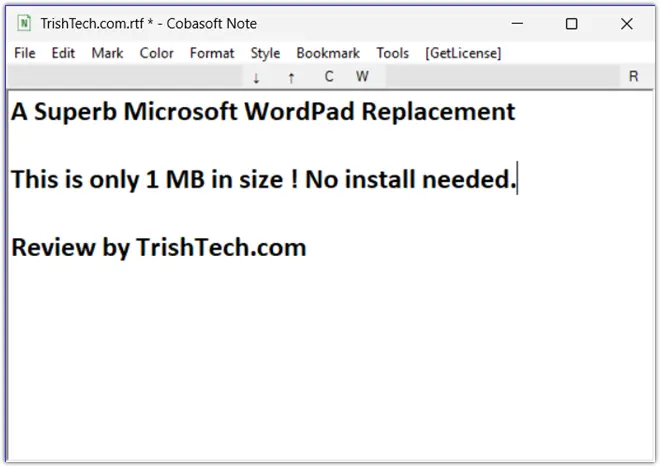Screen dimensions: 660x466
Task: Click the Cobasoft Note app icon in title bar
Action: pos(24,23)
